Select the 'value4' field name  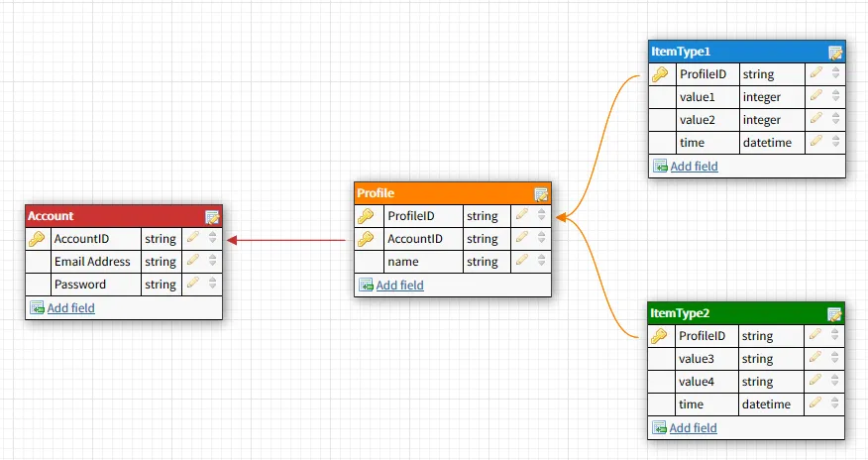[x=697, y=382]
